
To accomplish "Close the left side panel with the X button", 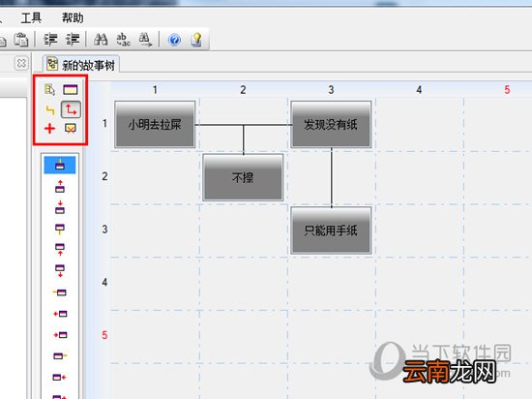I will (21, 63).
